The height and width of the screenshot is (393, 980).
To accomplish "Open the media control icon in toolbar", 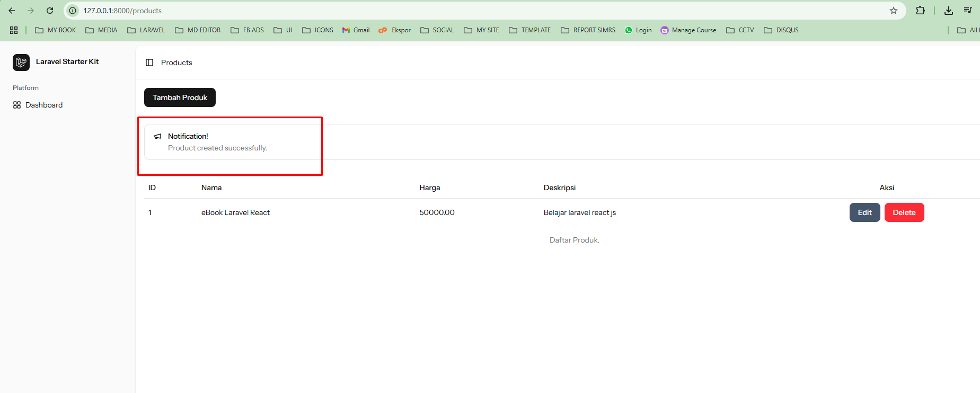I will point(968,11).
